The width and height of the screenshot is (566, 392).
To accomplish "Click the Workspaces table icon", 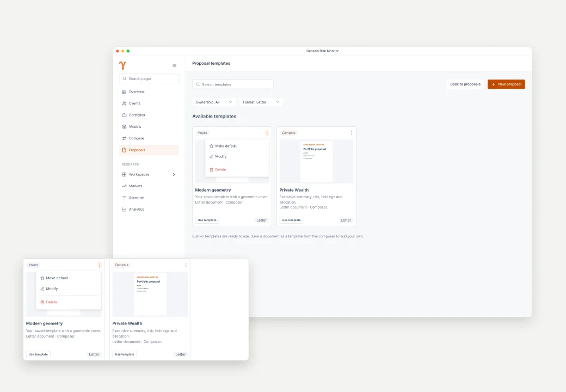I will [124, 174].
